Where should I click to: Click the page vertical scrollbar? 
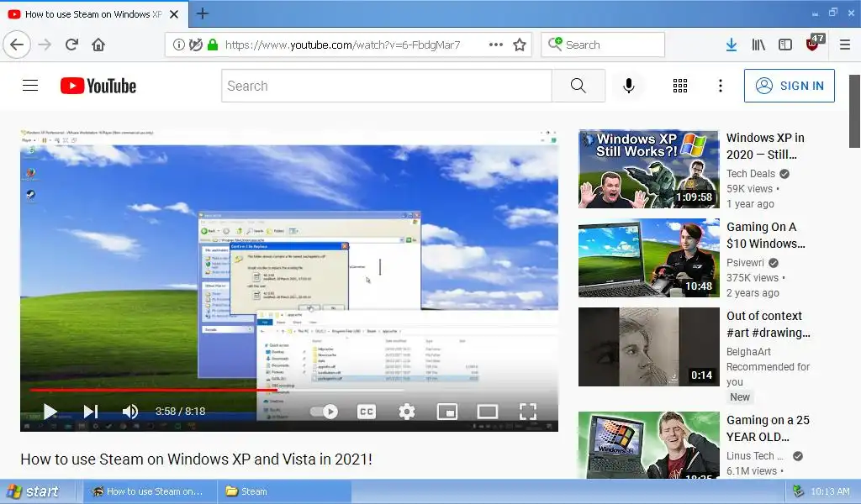coord(854,112)
